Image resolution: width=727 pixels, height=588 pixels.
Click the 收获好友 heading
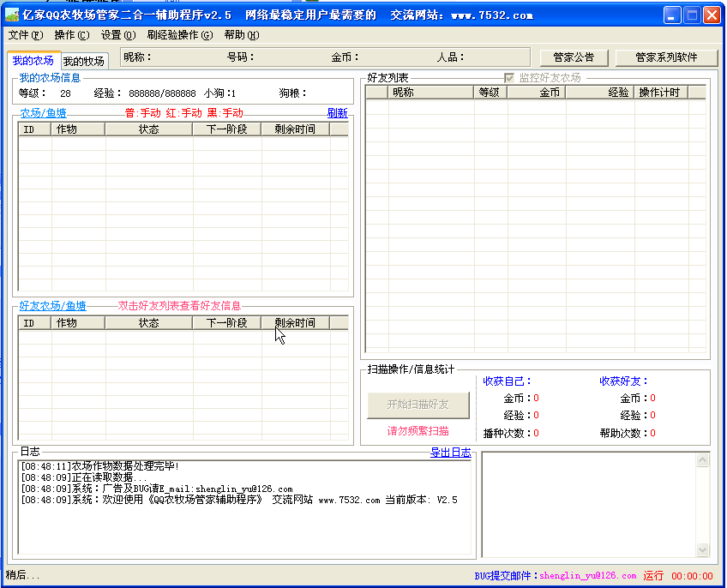(x=623, y=381)
